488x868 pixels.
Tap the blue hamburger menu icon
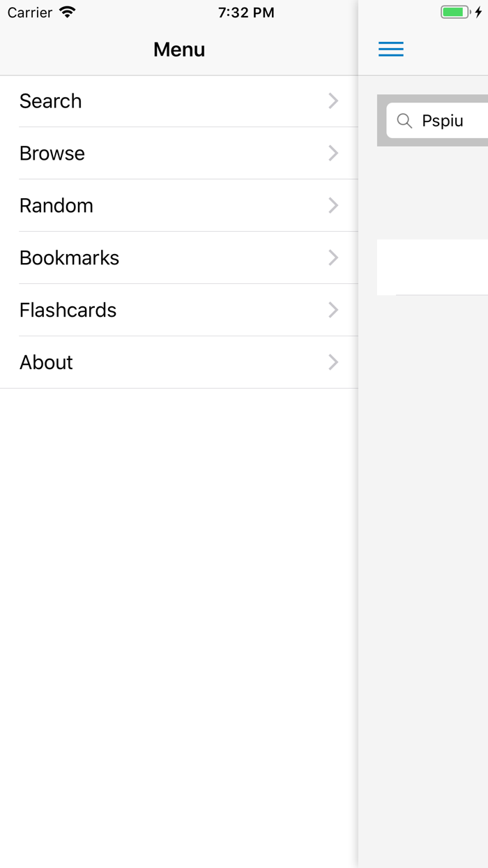coord(390,49)
